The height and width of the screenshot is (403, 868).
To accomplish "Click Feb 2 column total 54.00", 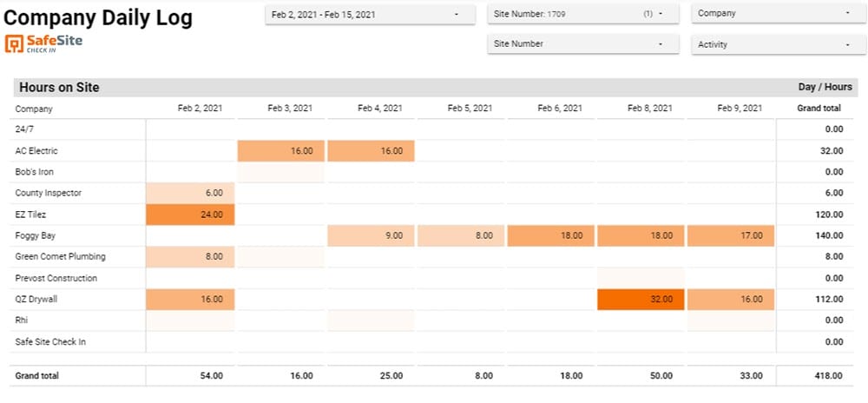I will tap(212, 376).
